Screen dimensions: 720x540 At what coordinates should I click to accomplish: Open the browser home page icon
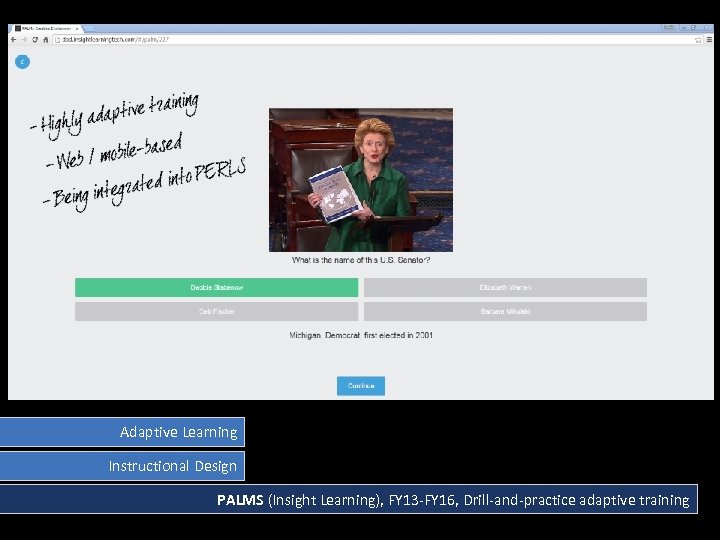45,40
